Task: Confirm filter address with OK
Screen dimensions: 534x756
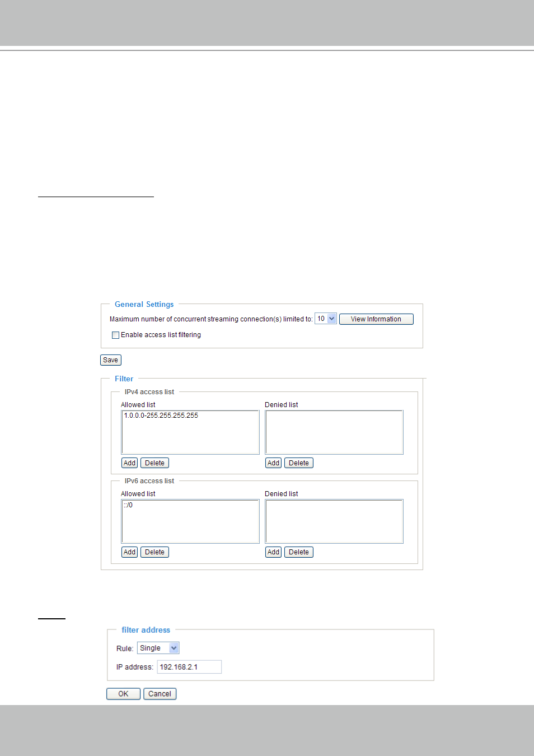Action: click(123, 694)
